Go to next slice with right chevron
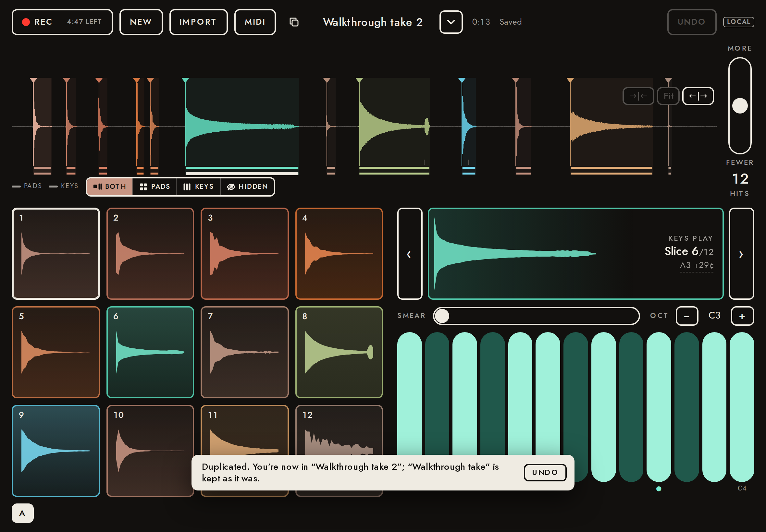 [x=741, y=254]
